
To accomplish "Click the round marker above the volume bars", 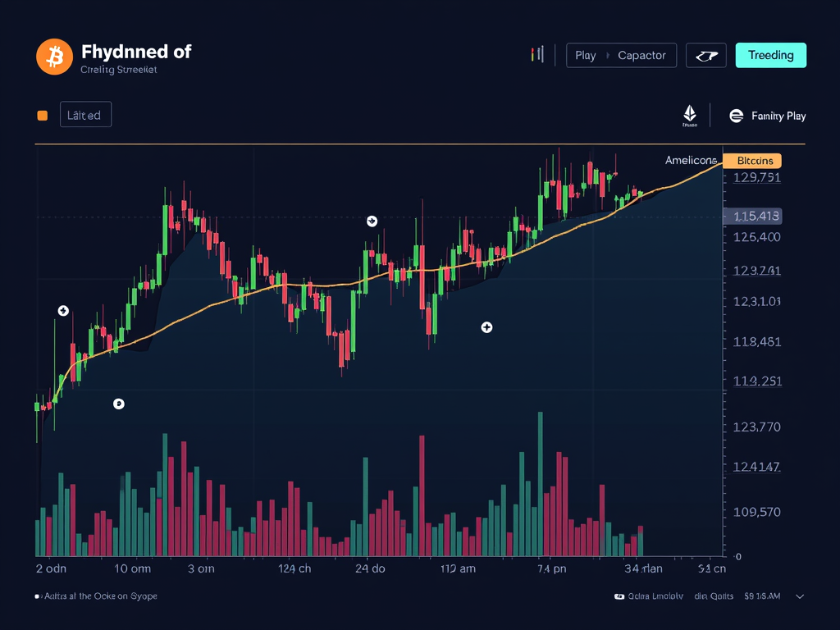I will 119,404.
